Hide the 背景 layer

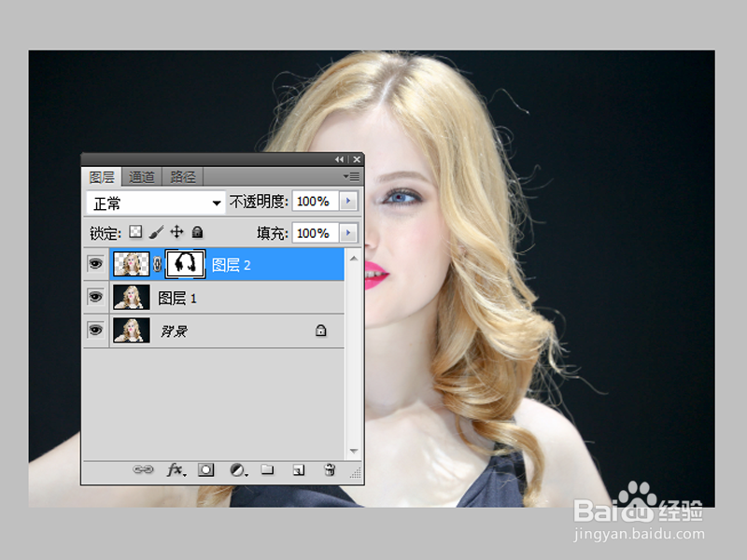coord(96,330)
